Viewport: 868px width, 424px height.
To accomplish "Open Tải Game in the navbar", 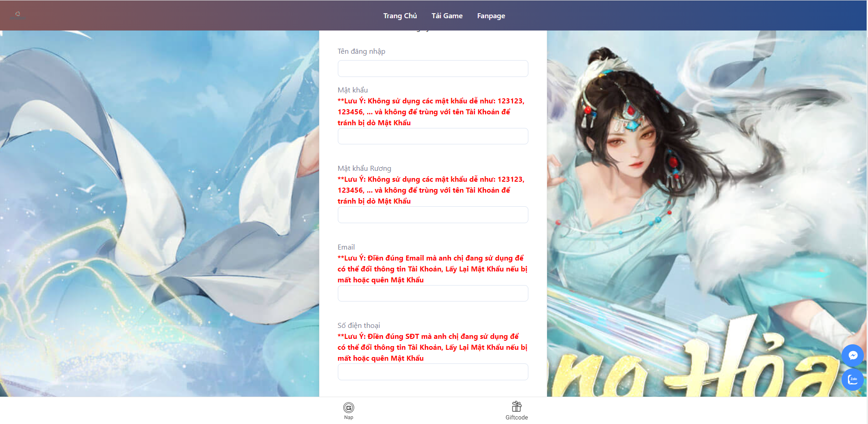I will [447, 16].
